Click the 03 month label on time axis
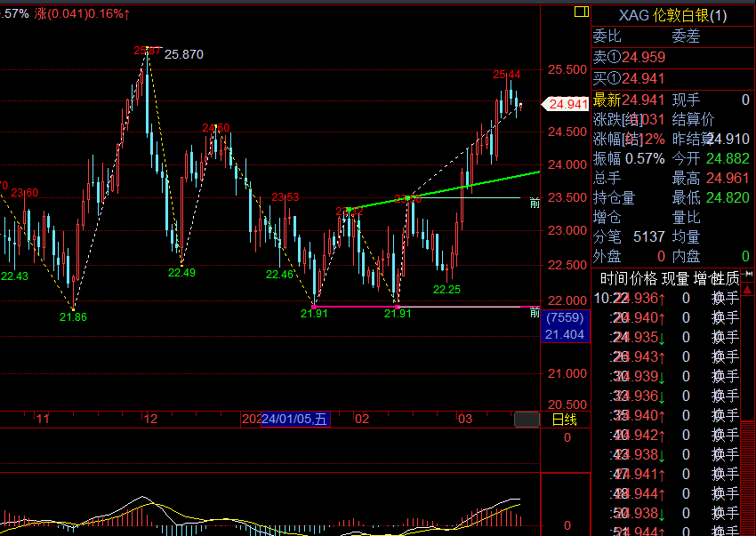 click(465, 419)
